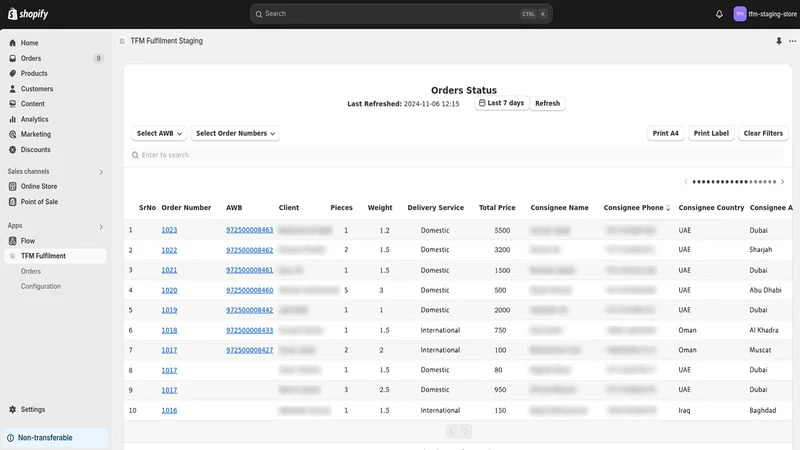
Task: Open AWB 972500008460 link
Action: coord(249,290)
